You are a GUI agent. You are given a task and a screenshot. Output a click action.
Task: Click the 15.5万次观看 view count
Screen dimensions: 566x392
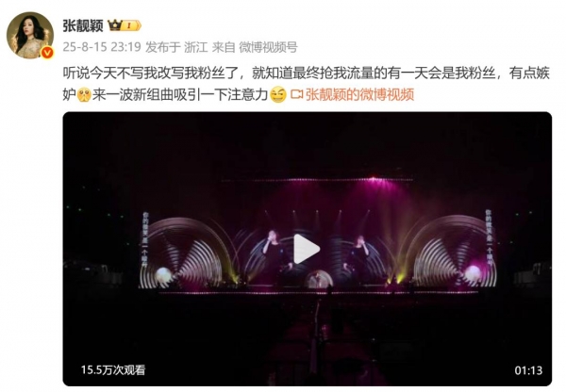(113, 369)
